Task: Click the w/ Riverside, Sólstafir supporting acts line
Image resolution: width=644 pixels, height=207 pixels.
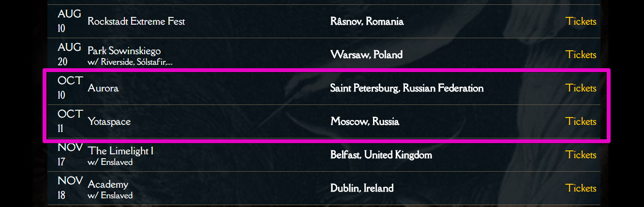Action: pyautogui.click(x=130, y=62)
